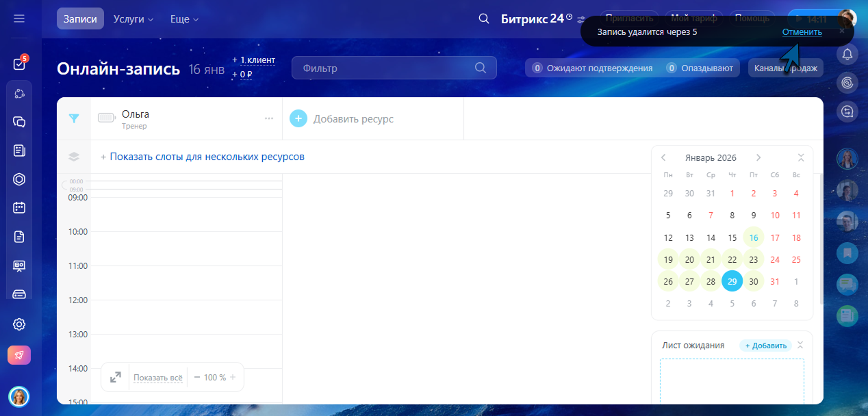Image resolution: width=868 pixels, height=416 pixels.
Task: Open the Услуги dropdown menu
Action: pyautogui.click(x=133, y=19)
